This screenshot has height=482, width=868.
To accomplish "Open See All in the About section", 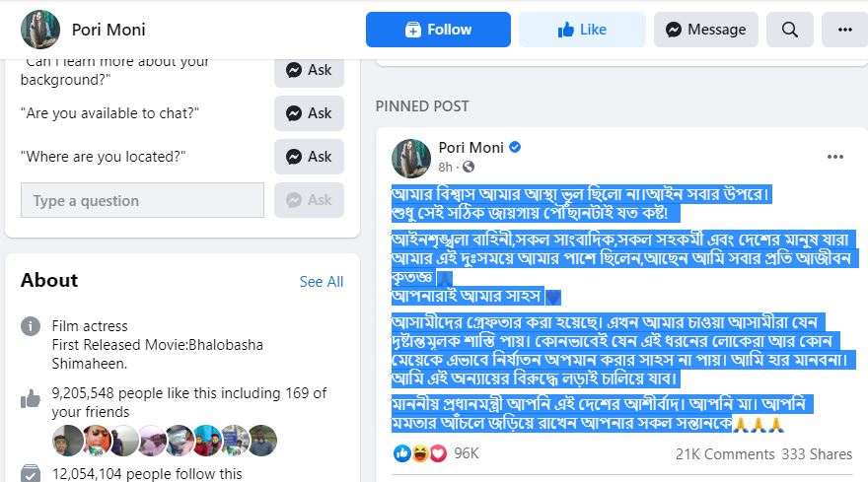I will click(322, 282).
